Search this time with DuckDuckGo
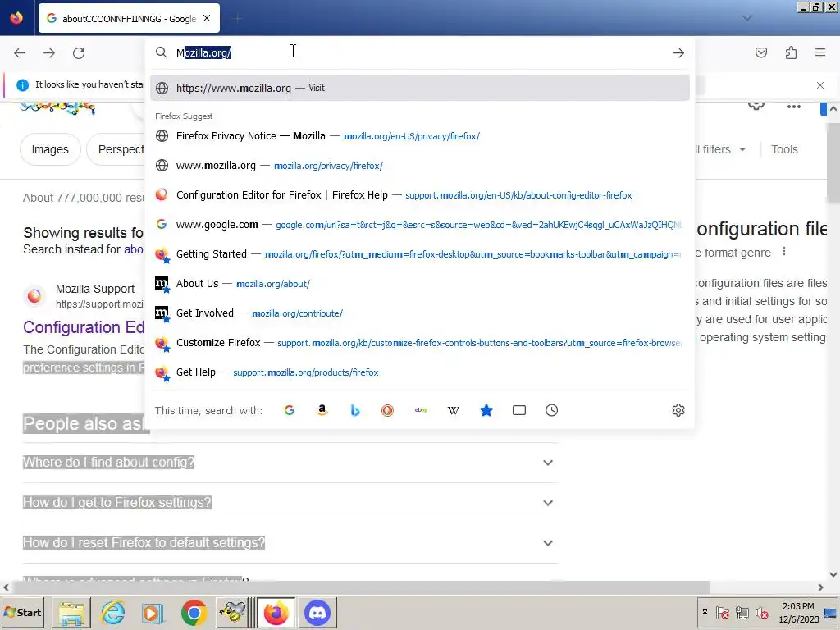The width and height of the screenshot is (840, 630). [387, 410]
